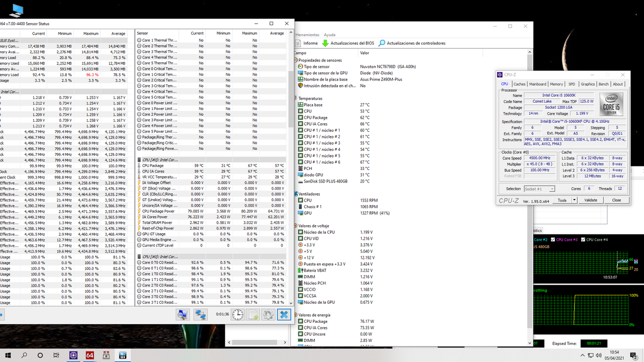The image size is (644, 362).
Task: Open HWiNFO sensor settings gear button
Action: [268, 315]
